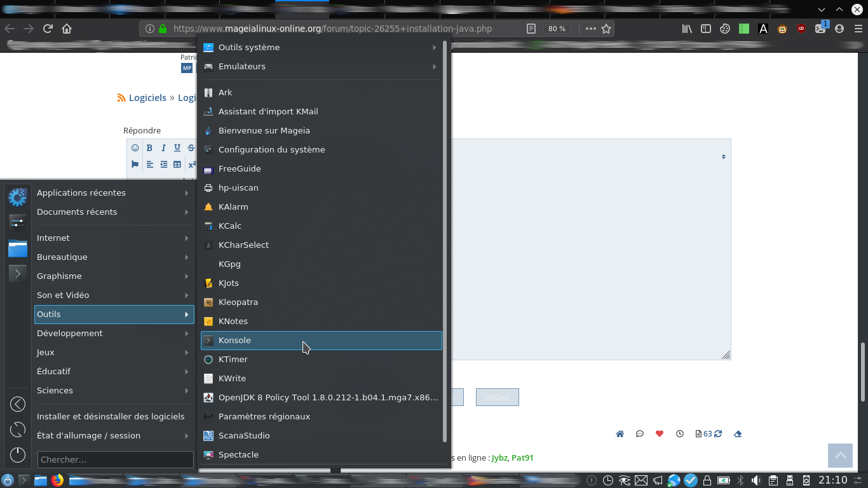
Task: Open KCalc from the menu
Action: pyautogui.click(x=321, y=226)
